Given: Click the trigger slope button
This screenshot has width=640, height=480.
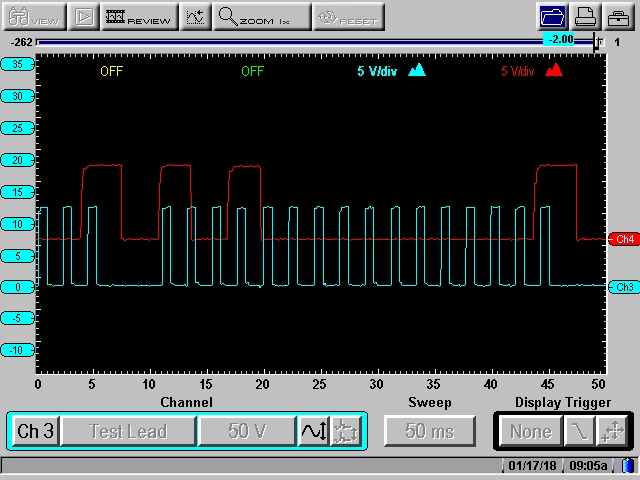Looking at the screenshot, I should click(579, 431).
